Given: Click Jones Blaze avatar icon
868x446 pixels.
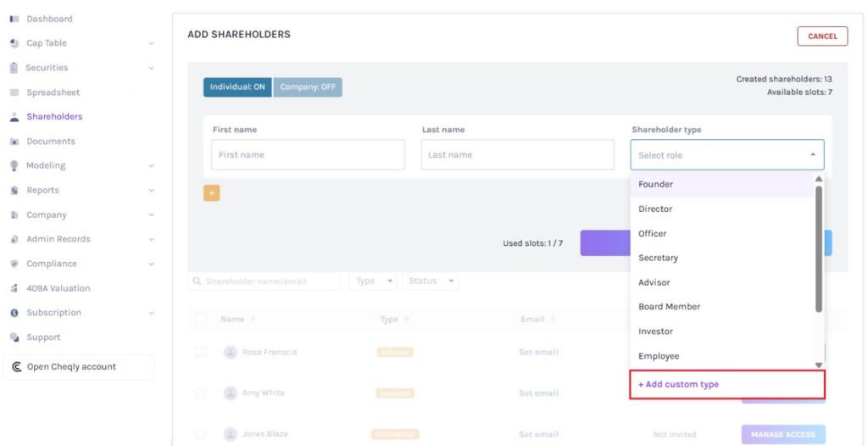Looking at the screenshot, I should [x=231, y=434].
